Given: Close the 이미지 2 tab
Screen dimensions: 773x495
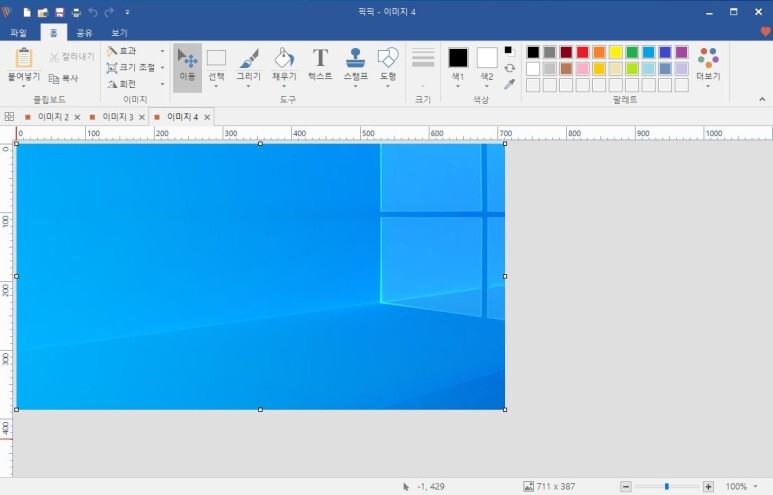Looking at the screenshot, I should 77,117.
